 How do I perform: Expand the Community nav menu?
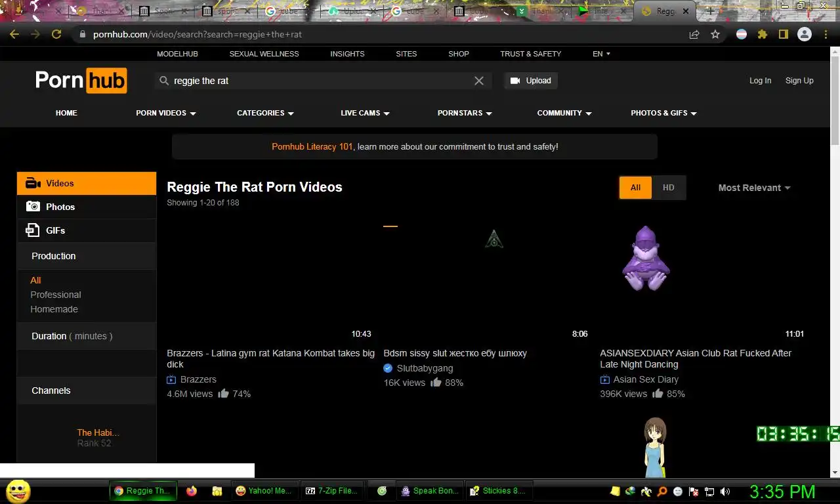point(564,113)
